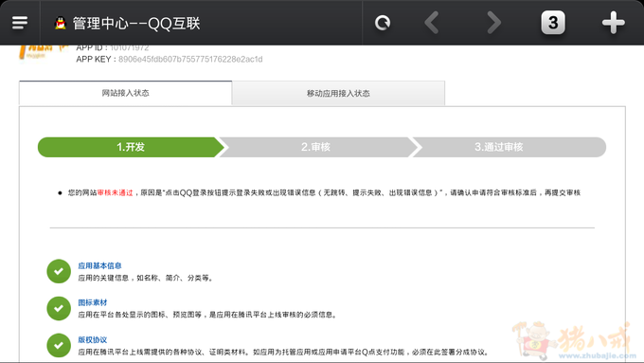Select the 2.审核 progress step
Screen dimensions: 644x363
point(315,147)
